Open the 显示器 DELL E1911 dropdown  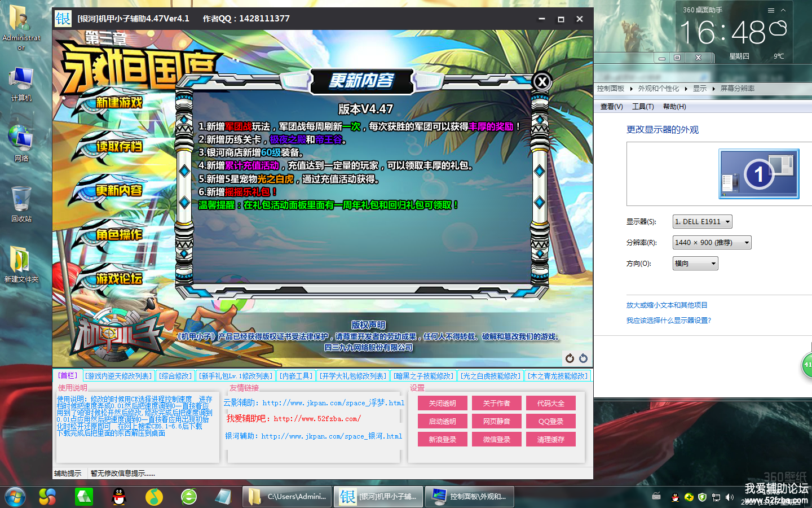coord(702,222)
